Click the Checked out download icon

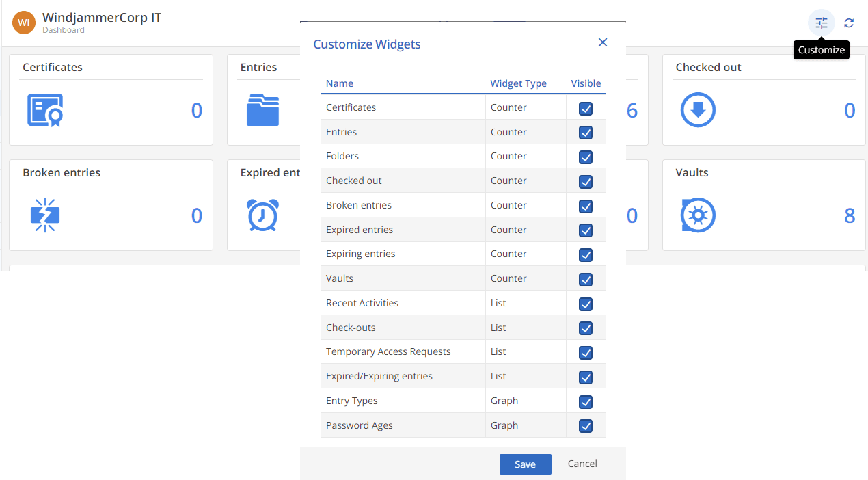pyautogui.click(x=698, y=110)
